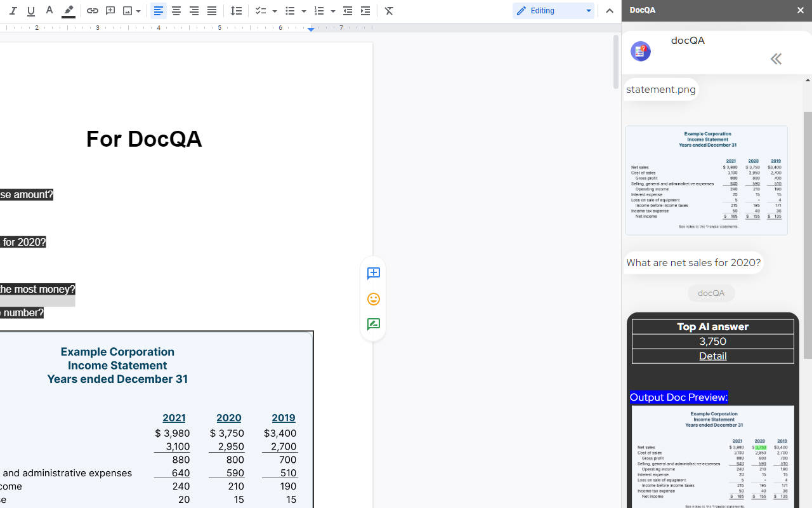Open the Detail link in the answer
Screen dimensions: 812x508
coord(713,356)
